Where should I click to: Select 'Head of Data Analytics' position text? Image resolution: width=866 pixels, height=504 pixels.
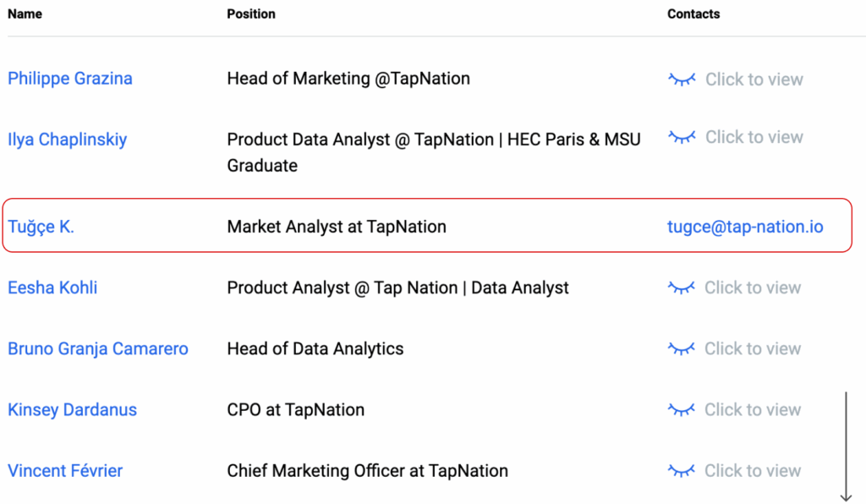pos(315,349)
